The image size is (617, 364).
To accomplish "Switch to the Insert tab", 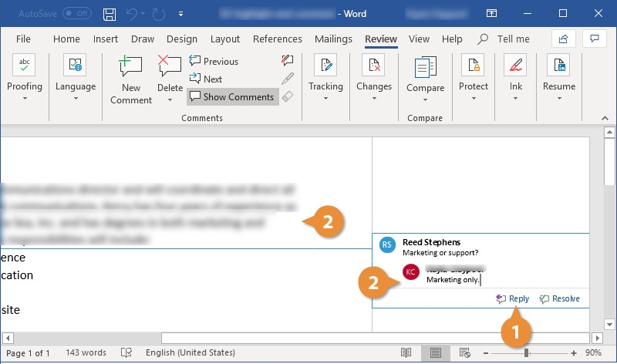I will click(x=106, y=39).
